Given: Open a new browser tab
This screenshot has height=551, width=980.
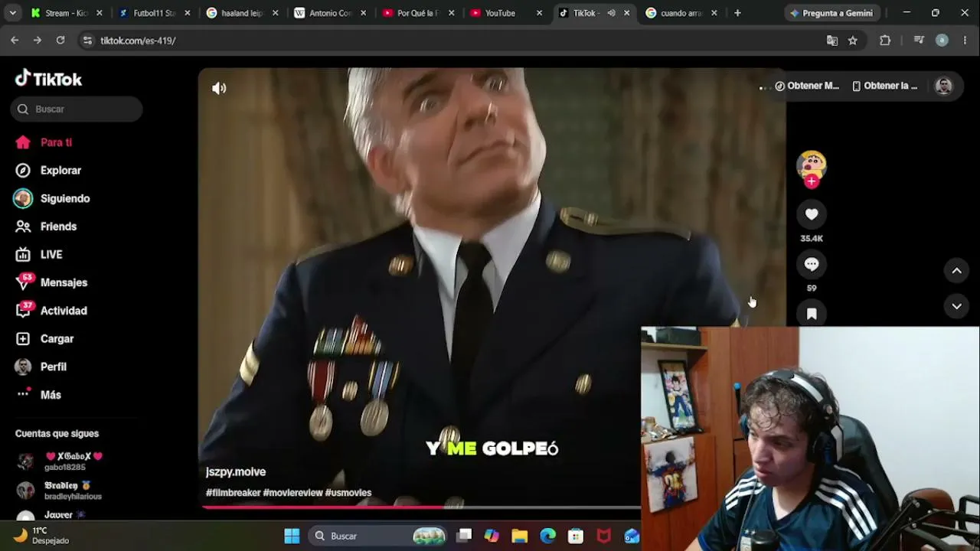Looking at the screenshot, I should 737,13.
